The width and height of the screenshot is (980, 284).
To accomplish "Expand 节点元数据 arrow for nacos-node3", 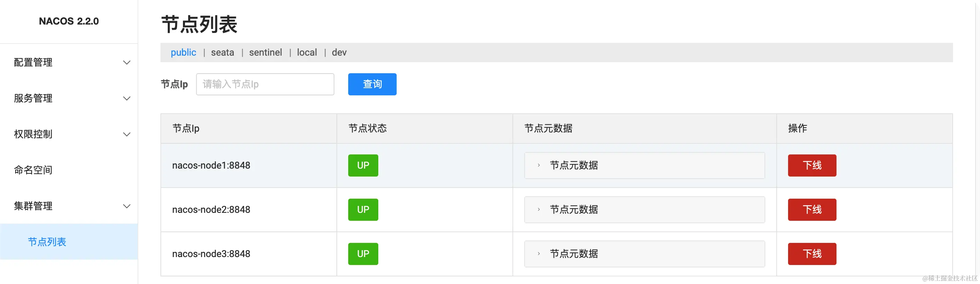I will tap(539, 254).
